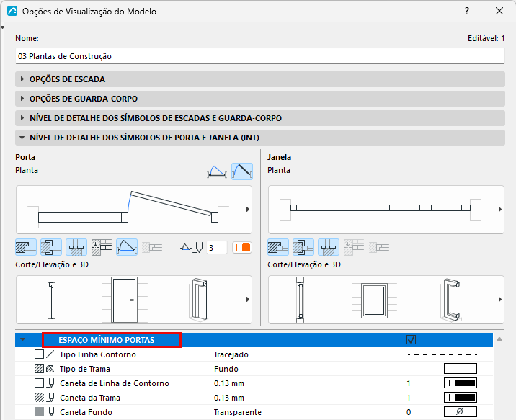Click the Caneta da Trama hatch icon
This screenshot has width=516, height=420.
(39, 397)
